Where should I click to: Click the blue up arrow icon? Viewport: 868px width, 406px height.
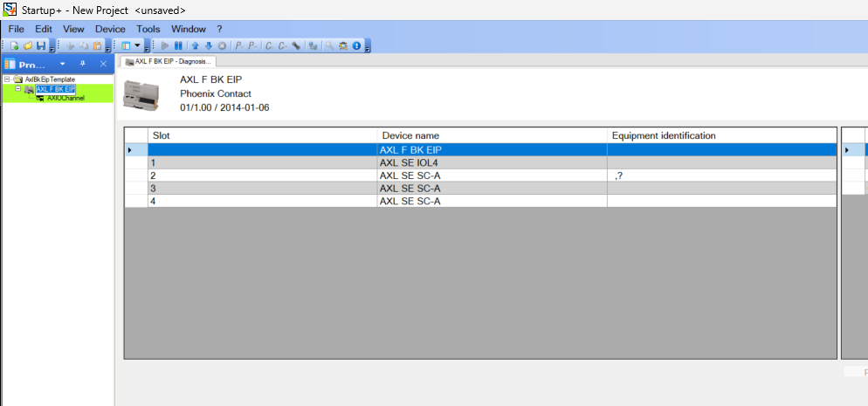[196, 46]
